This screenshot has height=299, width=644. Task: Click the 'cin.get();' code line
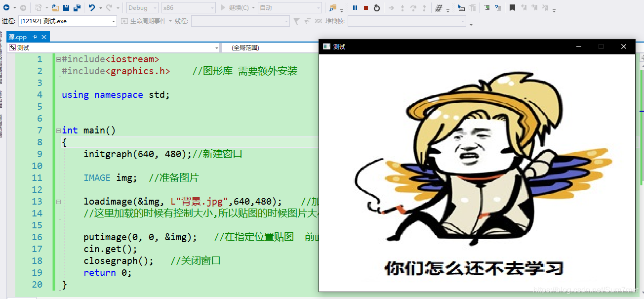110,249
